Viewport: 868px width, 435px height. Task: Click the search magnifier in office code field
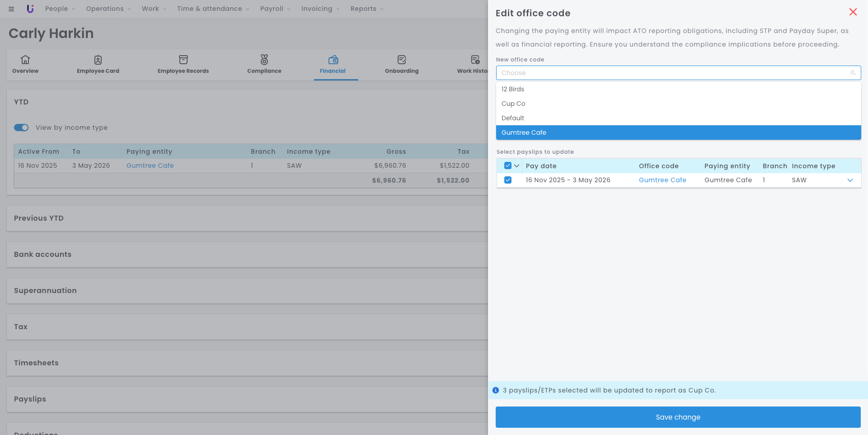[x=853, y=73]
